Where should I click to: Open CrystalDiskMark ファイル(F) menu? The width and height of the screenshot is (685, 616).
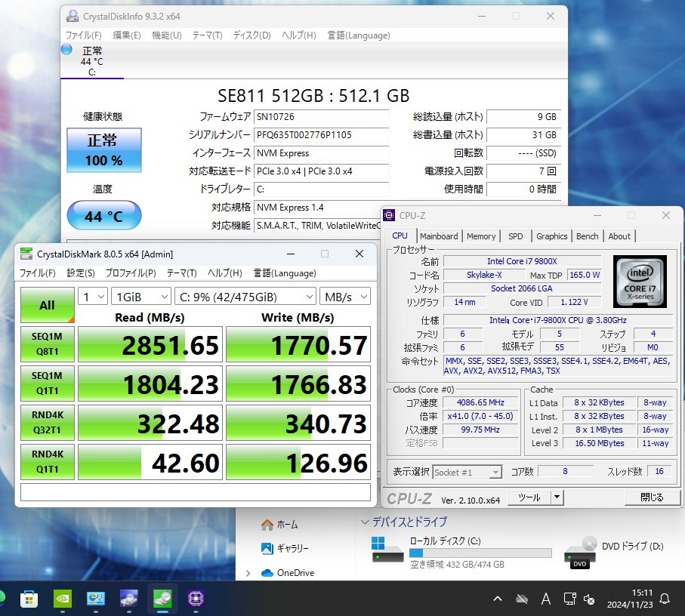click(x=38, y=273)
